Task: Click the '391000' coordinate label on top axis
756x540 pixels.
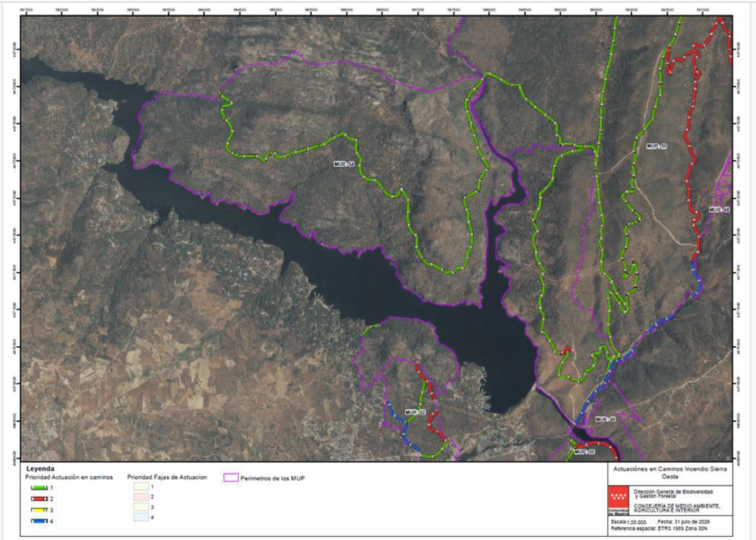Action: click(x=703, y=10)
